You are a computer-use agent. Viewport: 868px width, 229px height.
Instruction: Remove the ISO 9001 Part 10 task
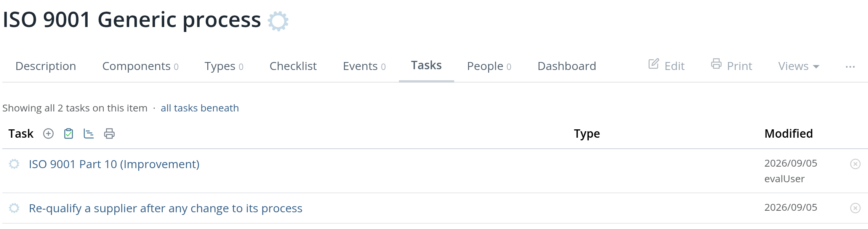[x=855, y=164]
